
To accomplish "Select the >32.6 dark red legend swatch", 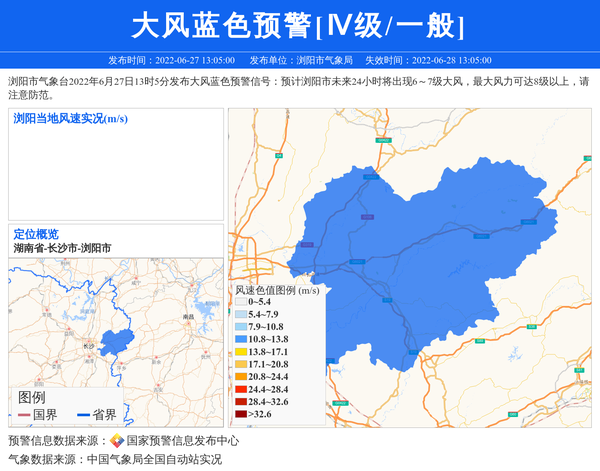I will pos(240,414).
